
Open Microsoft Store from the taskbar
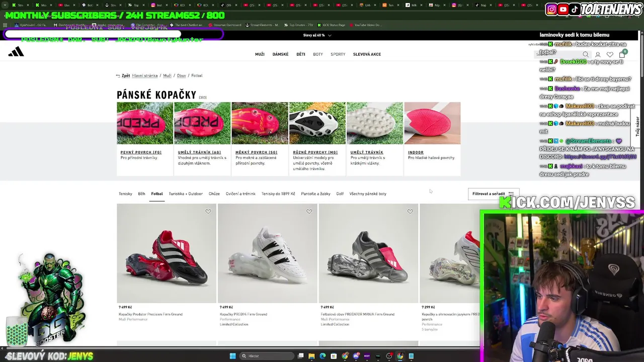pos(334,356)
